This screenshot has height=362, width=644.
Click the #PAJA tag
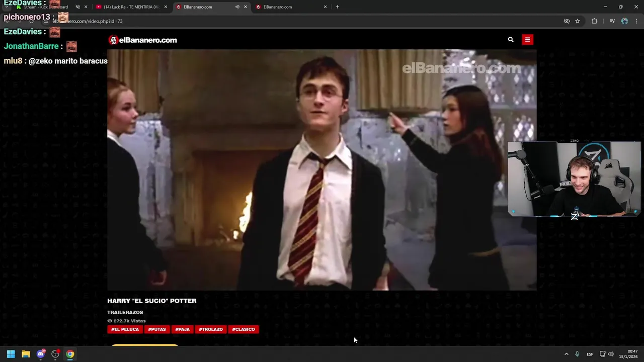[x=182, y=329]
